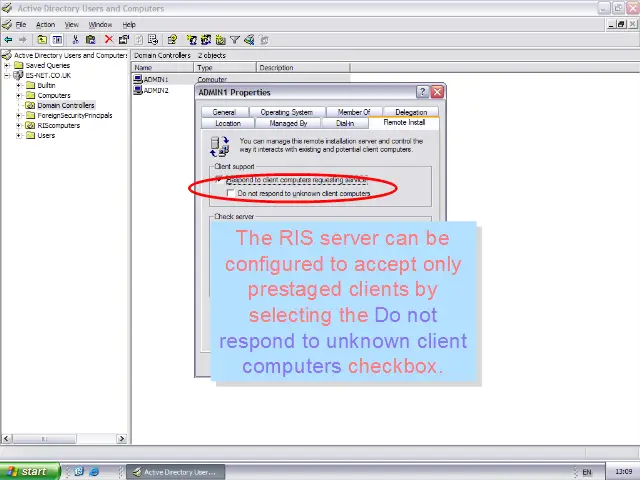Image resolution: width=640 pixels, height=480 pixels.
Task: Open Internet Explorer from the quick launch
Action: point(94,471)
